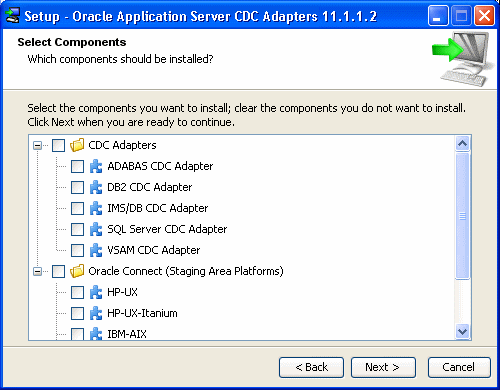Tick the HP-UX-Itanium checkbox
500x390 pixels.
[x=77, y=313]
